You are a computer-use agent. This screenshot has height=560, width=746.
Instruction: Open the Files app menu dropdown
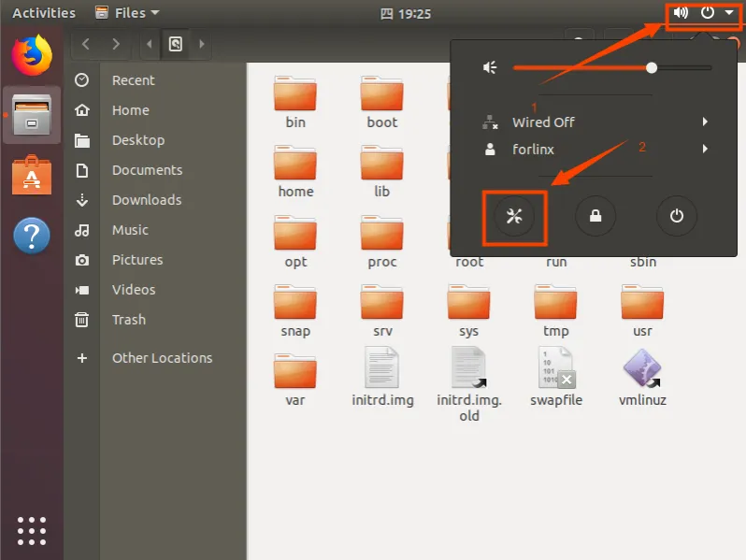(x=127, y=13)
